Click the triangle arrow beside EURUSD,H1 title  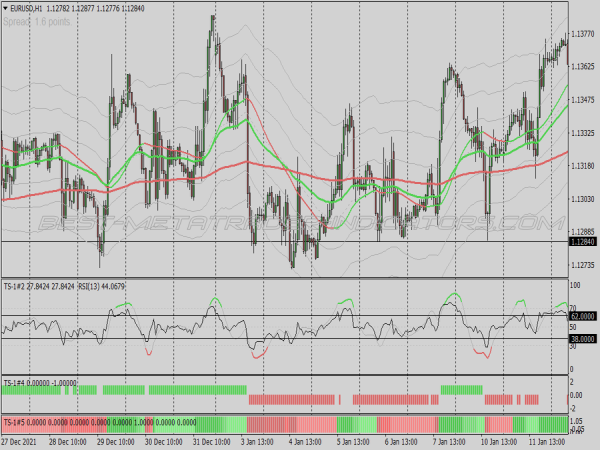point(5,8)
